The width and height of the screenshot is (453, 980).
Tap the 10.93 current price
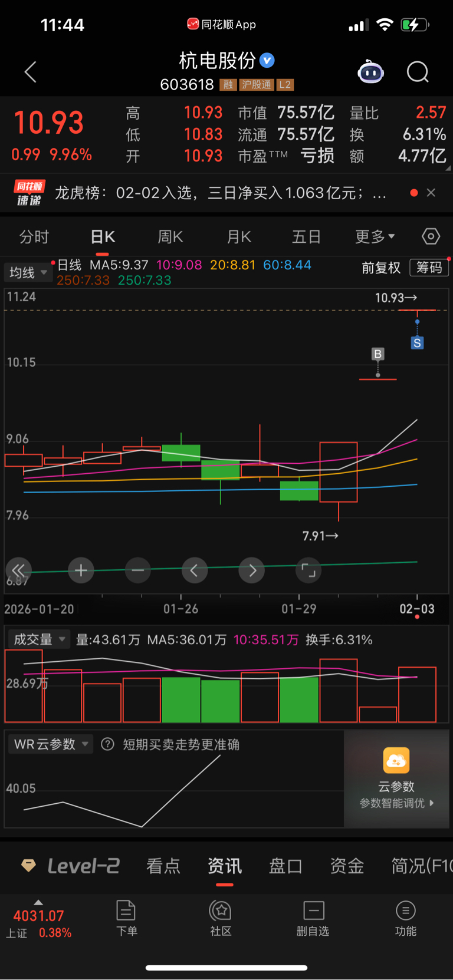(x=49, y=123)
